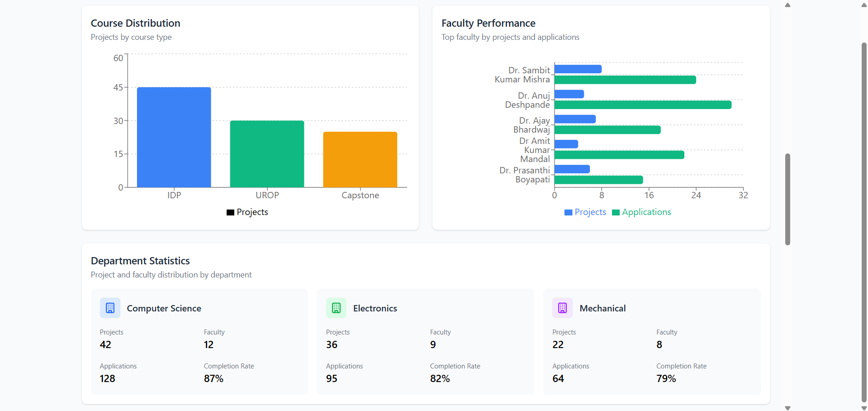Screen dimensions: 868x411
Task: Select the Faculty Performance heading
Action: 489,23
